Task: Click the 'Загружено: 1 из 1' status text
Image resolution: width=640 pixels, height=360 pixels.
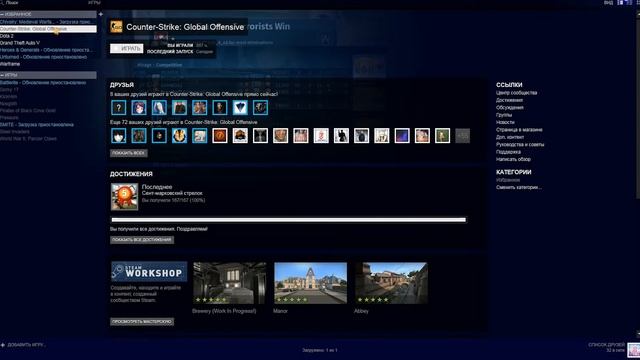Action: pyautogui.click(x=320, y=350)
